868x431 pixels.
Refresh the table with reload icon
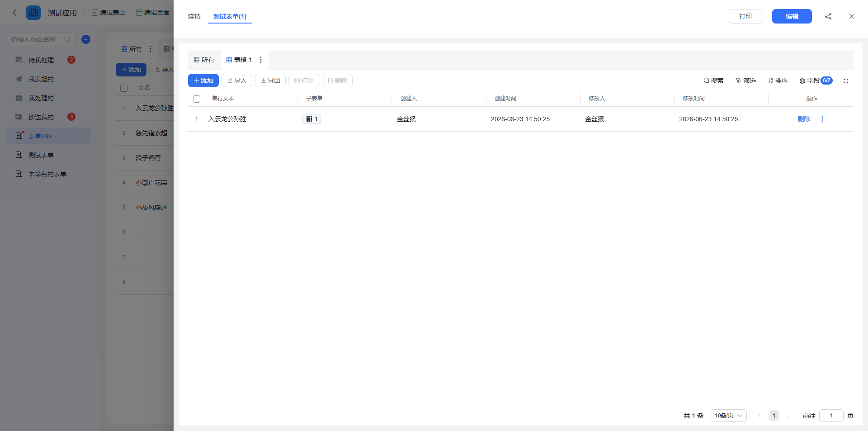tap(845, 81)
